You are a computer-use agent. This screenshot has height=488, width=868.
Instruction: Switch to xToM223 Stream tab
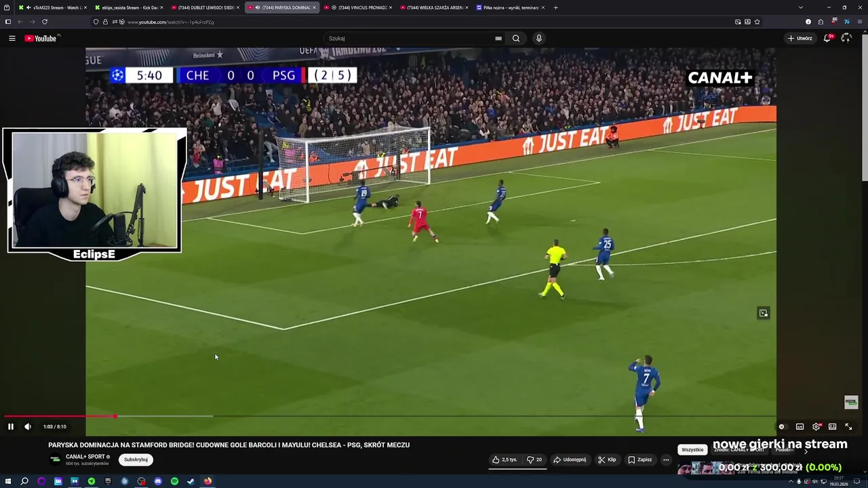coord(53,7)
